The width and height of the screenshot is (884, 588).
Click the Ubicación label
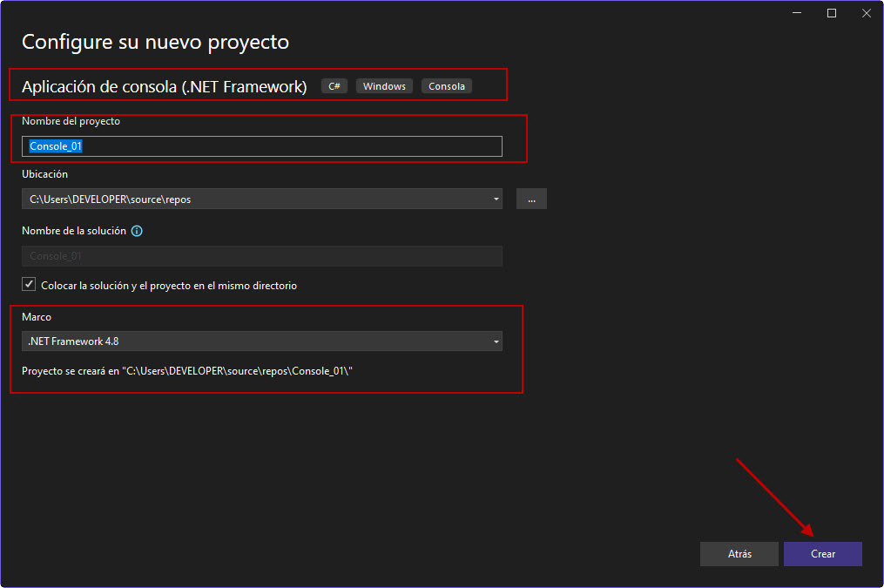44,174
